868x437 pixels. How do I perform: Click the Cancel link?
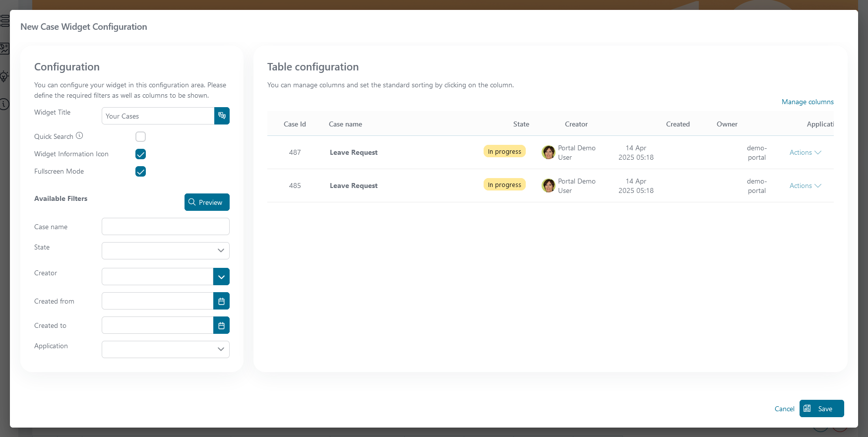tap(784, 409)
